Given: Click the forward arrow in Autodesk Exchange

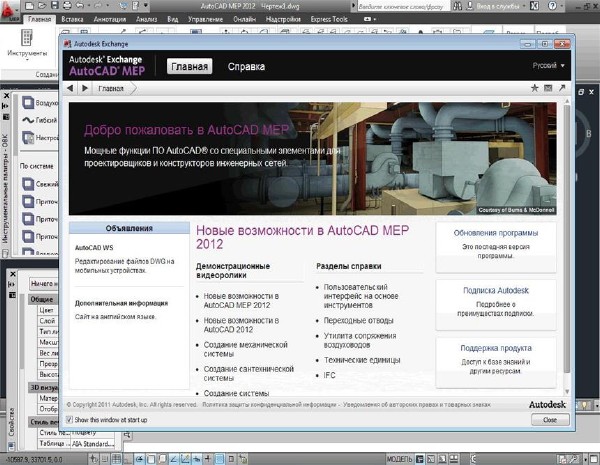Looking at the screenshot, I should point(83,88).
